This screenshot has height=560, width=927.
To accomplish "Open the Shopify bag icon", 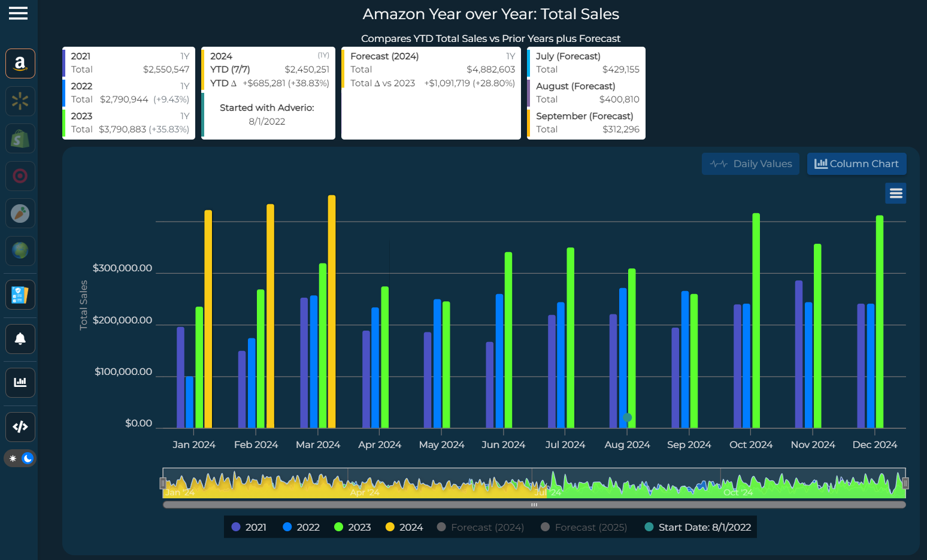I will click(x=20, y=139).
